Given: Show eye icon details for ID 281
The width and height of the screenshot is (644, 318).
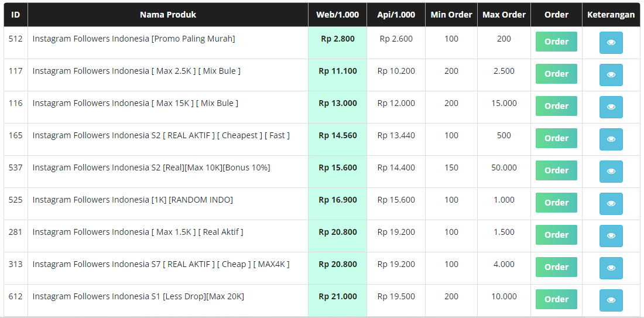Looking at the screenshot, I should coord(611,236).
